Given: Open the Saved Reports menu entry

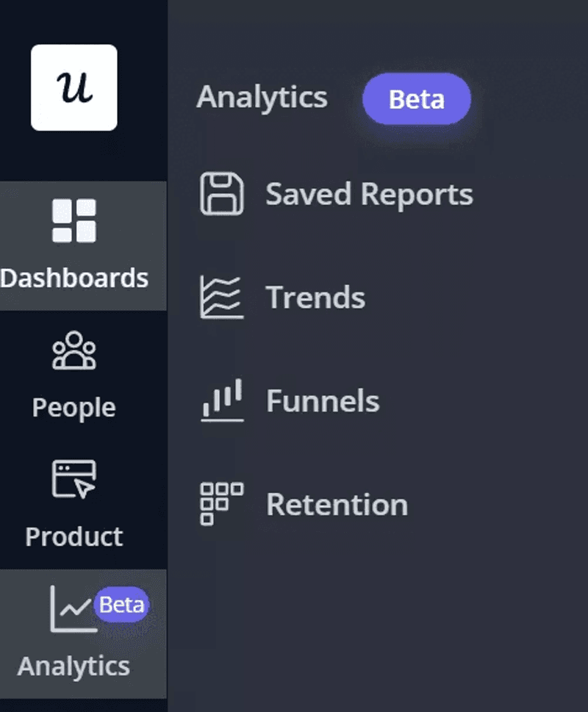Looking at the screenshot, I should click(x=370, y=193).
